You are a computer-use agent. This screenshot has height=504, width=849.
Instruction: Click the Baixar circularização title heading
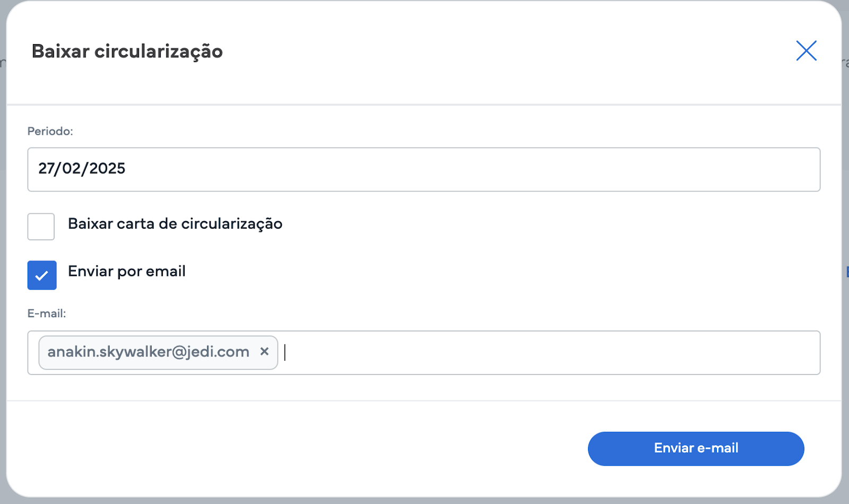tap(127, 51)
